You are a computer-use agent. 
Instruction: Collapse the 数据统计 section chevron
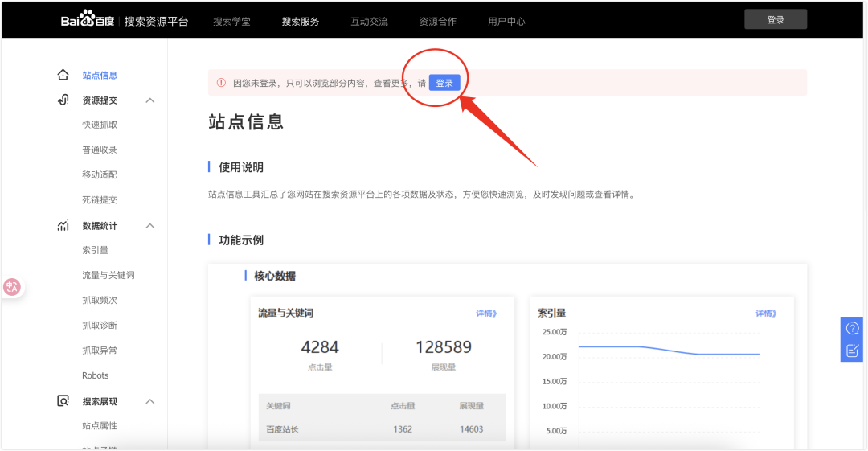pos(150,226)
